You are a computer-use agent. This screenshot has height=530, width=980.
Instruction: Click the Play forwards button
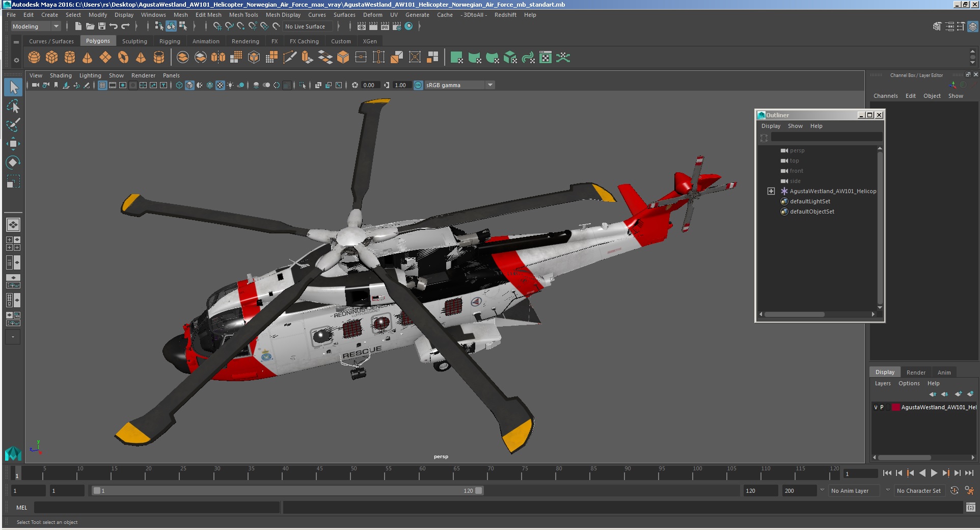point(934,473)
